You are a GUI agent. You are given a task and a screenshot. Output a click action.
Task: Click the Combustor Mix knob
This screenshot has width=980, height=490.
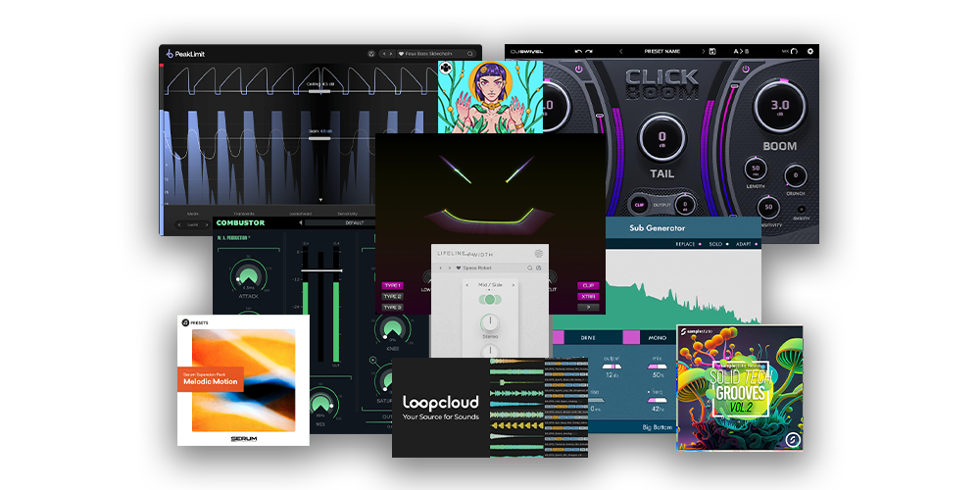pyautogui.click(x=320, y=404)
